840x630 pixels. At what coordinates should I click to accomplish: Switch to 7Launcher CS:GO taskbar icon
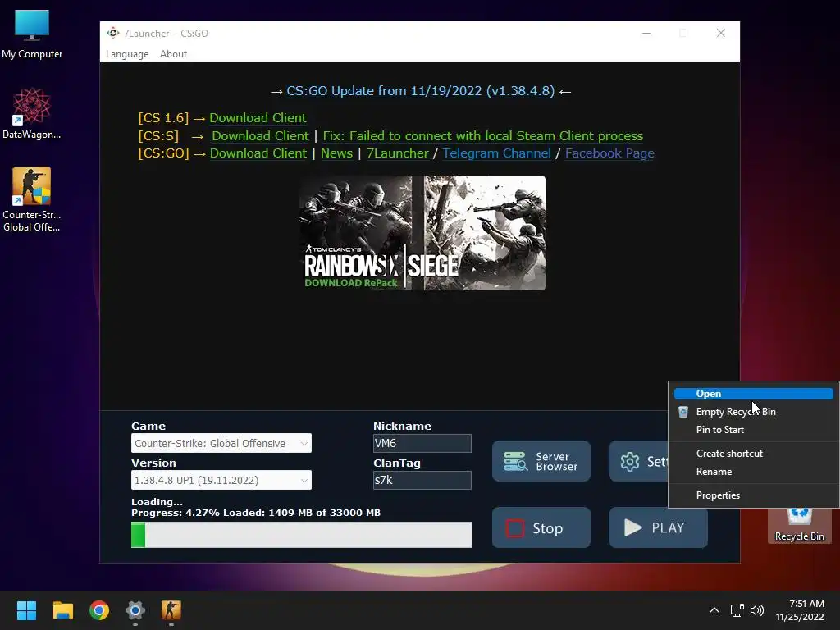coord(171,610)
